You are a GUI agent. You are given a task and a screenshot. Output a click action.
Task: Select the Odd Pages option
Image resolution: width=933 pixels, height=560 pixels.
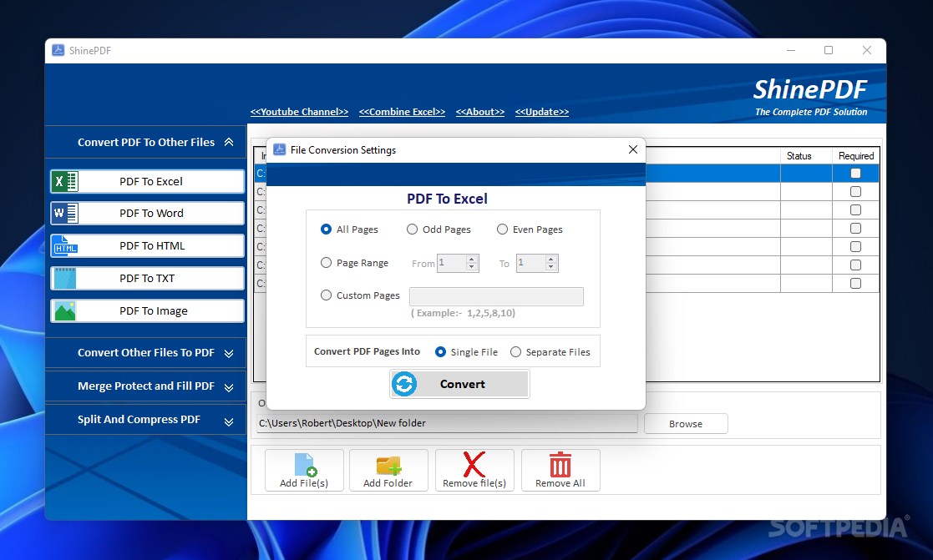pyautogui.click(x=412, y=229)
